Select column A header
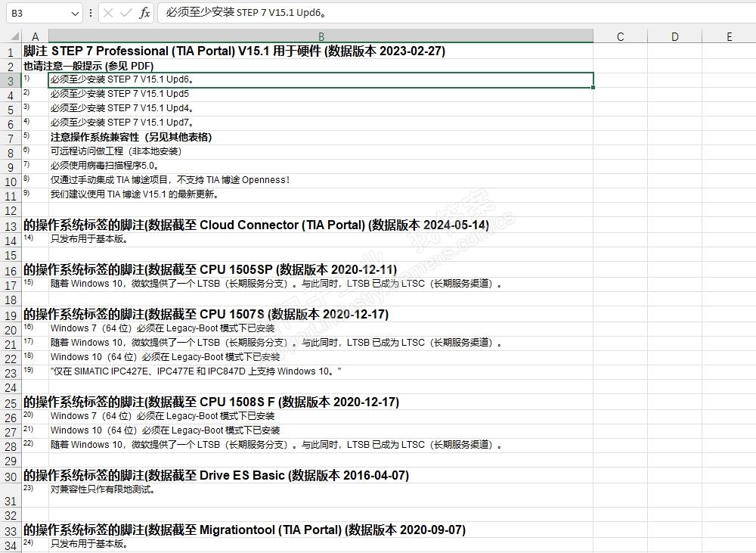Image resolution: width=756 pixels, height=553 pixels. pos(36,36)
